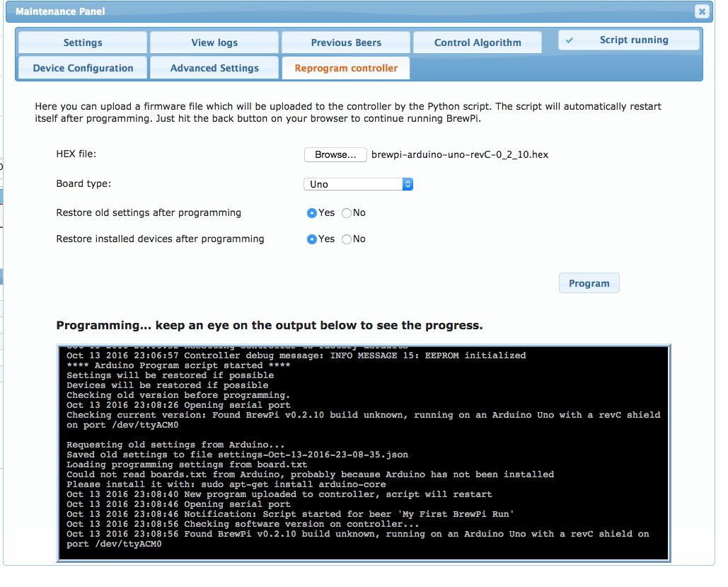This screenshot has height=587, width=728.
Task: Click the 'Board type:' label
Action: [x=83, y=183]
